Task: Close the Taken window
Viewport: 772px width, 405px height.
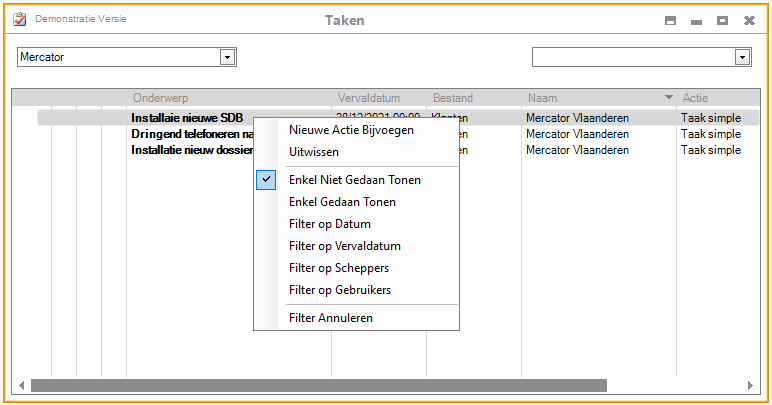Action: click(x=748, y=20)
